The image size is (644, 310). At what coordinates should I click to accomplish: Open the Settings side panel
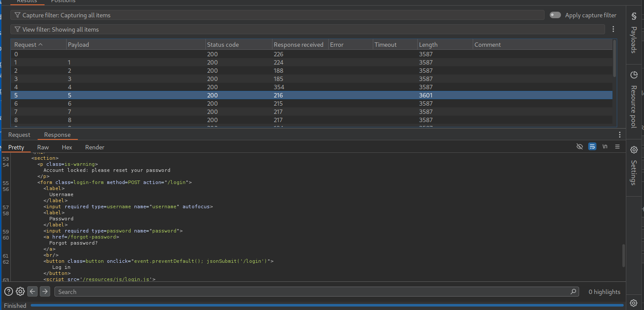point(634,166)
